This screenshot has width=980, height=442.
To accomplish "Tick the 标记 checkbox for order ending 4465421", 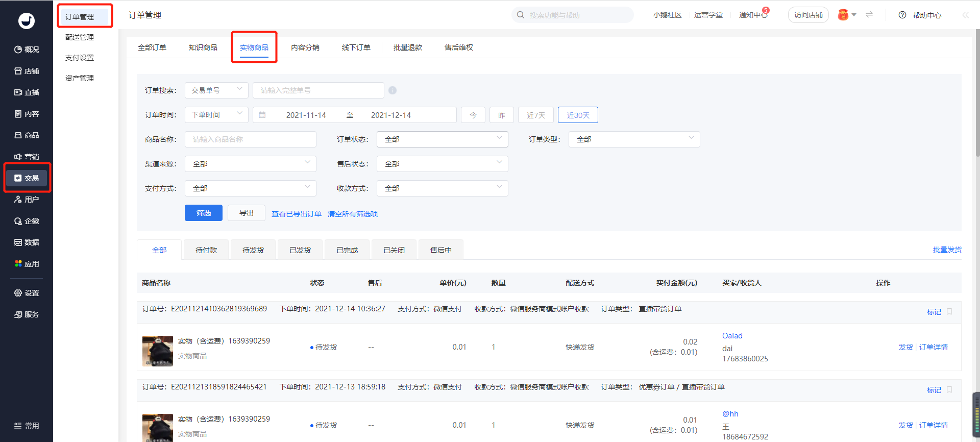I will pyautogui.click(x=949, y=389).
